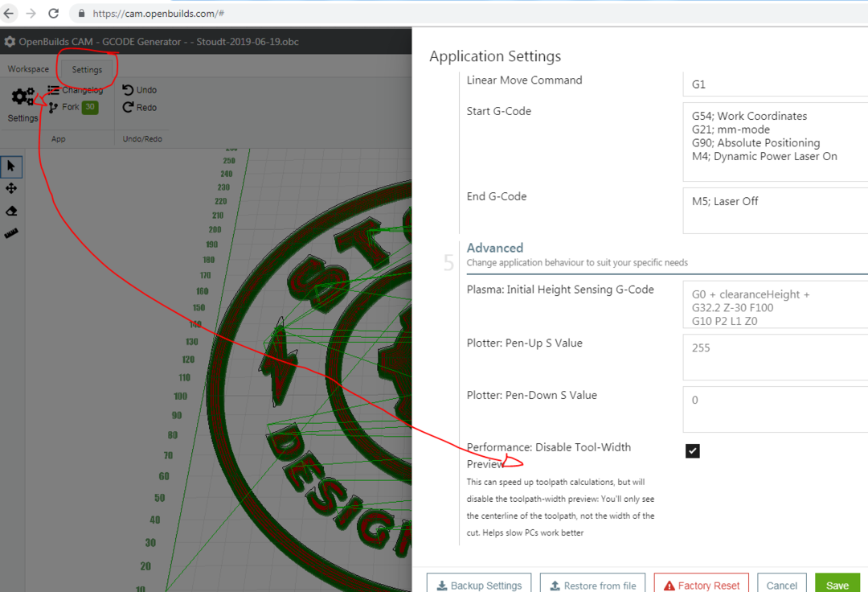The height and width of the screenshot is (592, 868).
Task: Open Settings via the gears icon
Action: point(23,98)
